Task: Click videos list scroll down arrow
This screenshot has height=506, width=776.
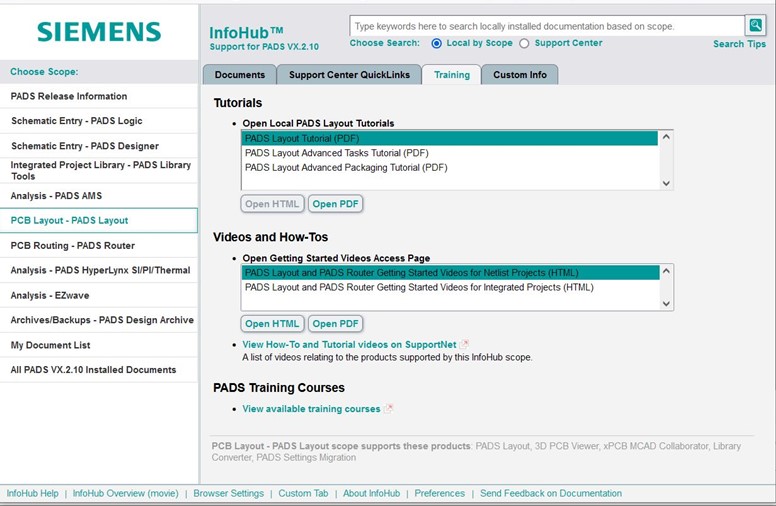Action: tap(666, 304)
